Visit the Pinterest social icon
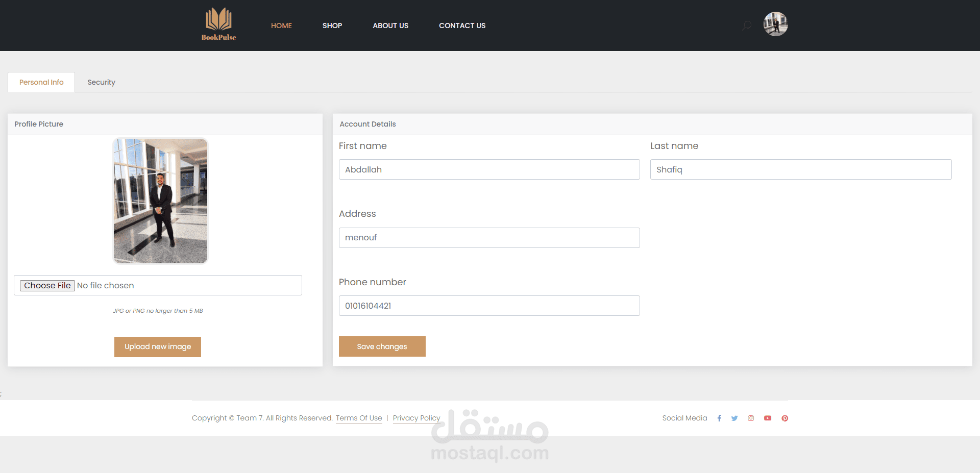Image resolution: width=980 pixels, height=473 pixels. (x=785, y=418)
